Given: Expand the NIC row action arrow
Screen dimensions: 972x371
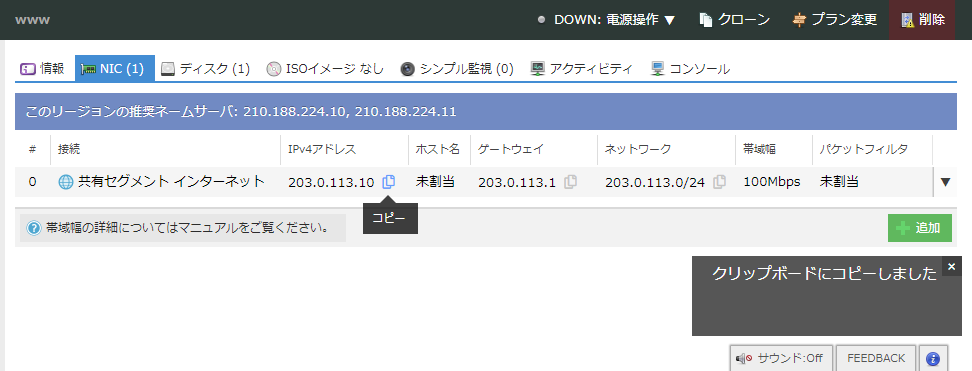Looking at the screenshot, I should 945,182.
